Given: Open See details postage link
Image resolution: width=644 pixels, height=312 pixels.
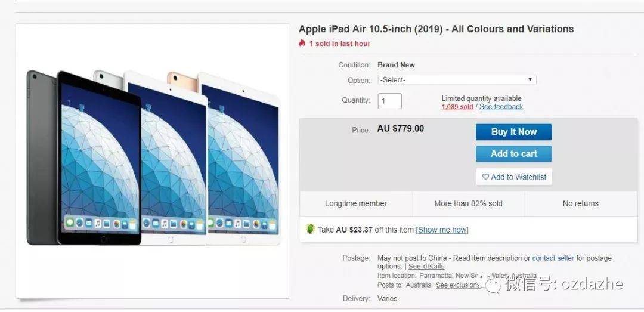Looking at the screenshot, I should pyautogui.click(x=426, y=267).
